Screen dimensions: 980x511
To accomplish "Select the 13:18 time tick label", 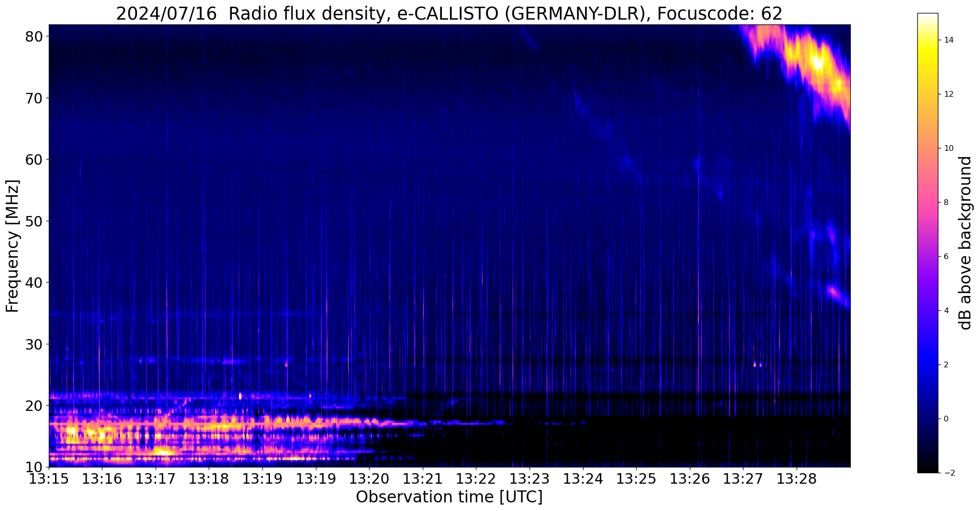I will [x=209, y=478].
